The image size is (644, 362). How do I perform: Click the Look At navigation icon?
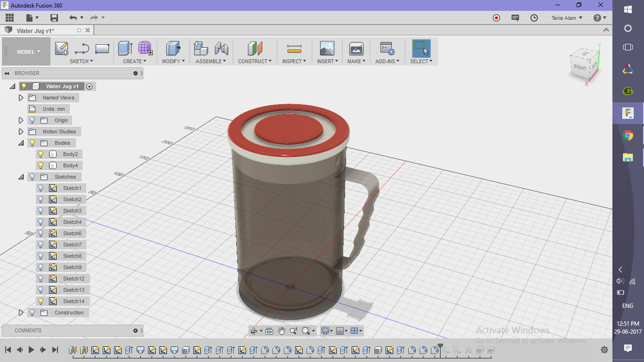tap(269, 331)
